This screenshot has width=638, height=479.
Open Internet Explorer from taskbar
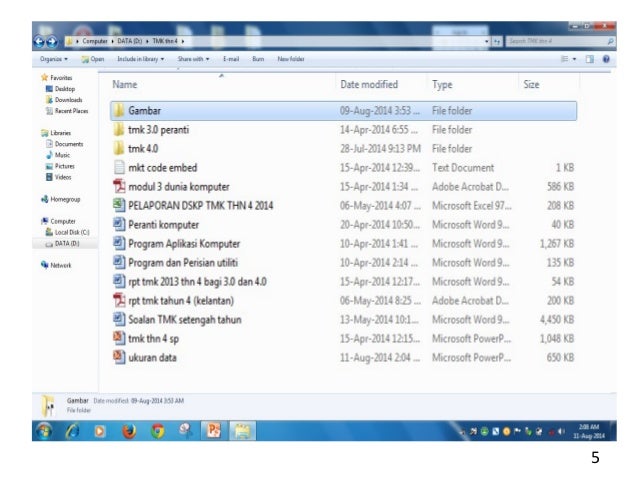[73, 432]
